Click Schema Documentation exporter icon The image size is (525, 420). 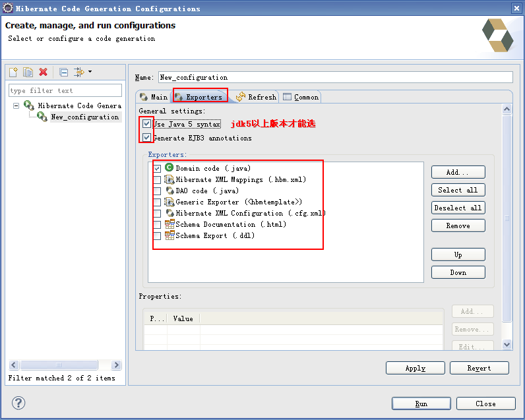coord(170,224)
